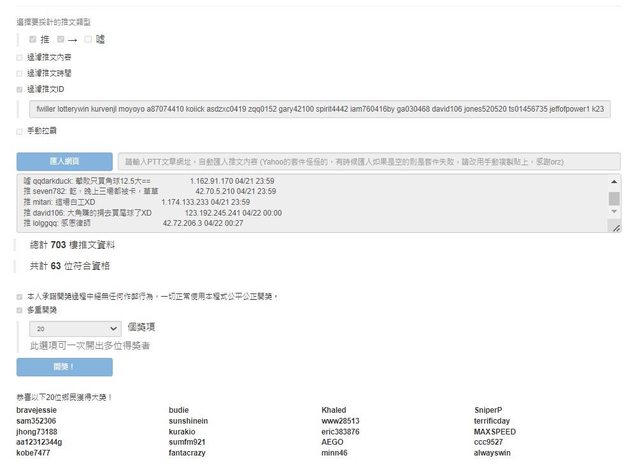Check the 過濾推文內容 option
Image resolution: width=640 pixels, height=467 pixels.
(x=20, y=58)
